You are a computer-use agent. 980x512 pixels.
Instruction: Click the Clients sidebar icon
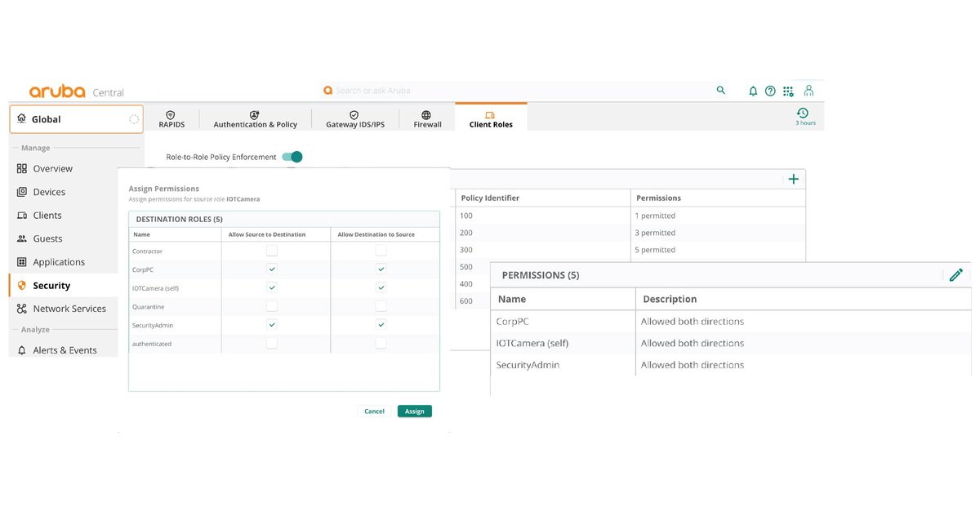[x=22, y=216]
